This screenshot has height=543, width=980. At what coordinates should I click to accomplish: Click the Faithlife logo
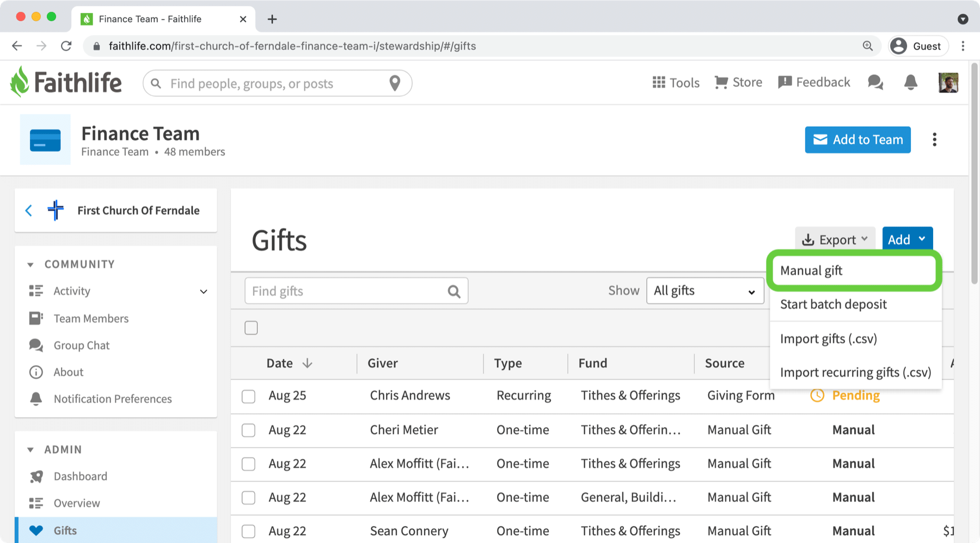coord(66,83)
